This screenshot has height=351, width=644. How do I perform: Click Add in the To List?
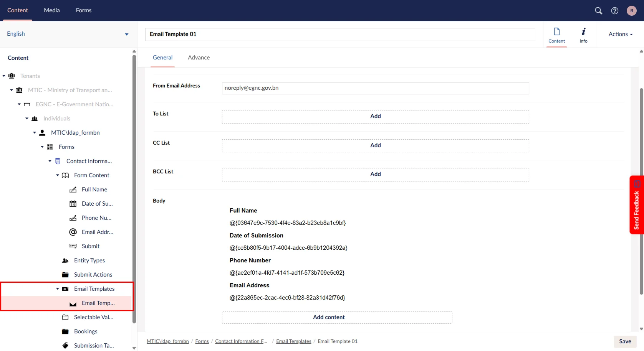(375, 117)
